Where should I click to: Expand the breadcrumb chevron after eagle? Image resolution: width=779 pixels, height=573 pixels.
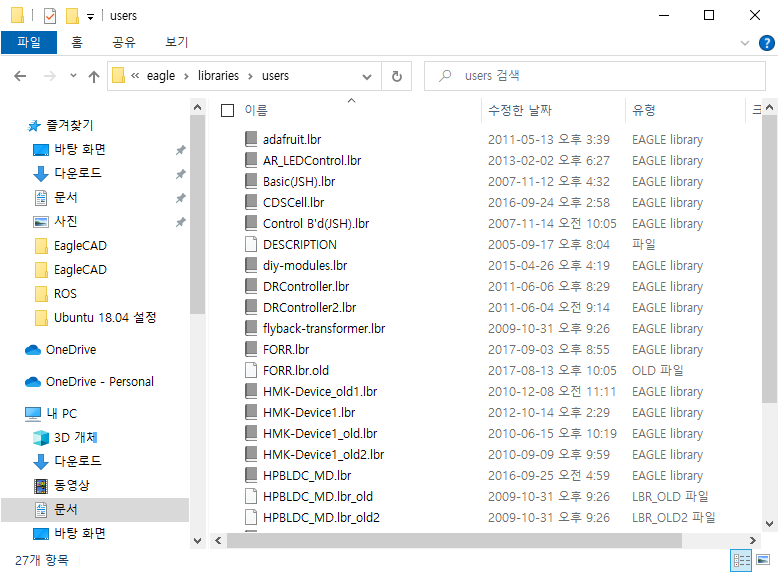coord(186,77)
